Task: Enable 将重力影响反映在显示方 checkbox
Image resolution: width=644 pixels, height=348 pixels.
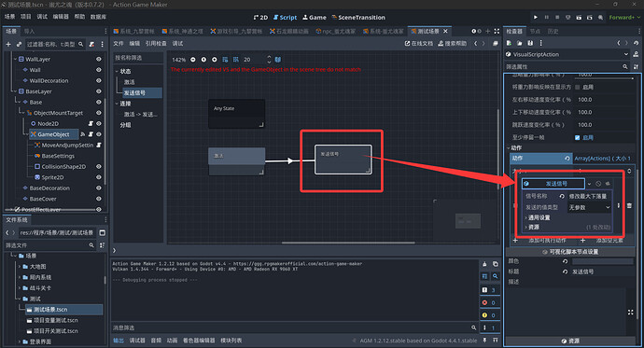Action: click(578, 87)
